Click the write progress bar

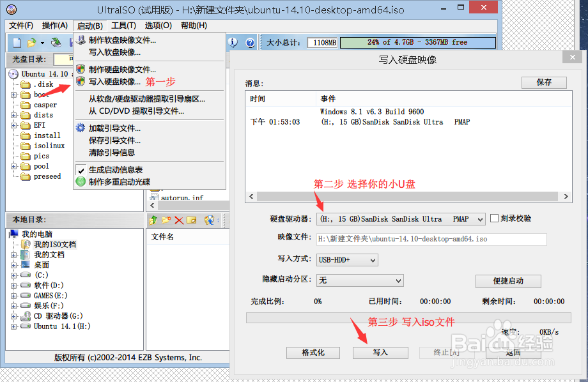click(x=408, y=317)
